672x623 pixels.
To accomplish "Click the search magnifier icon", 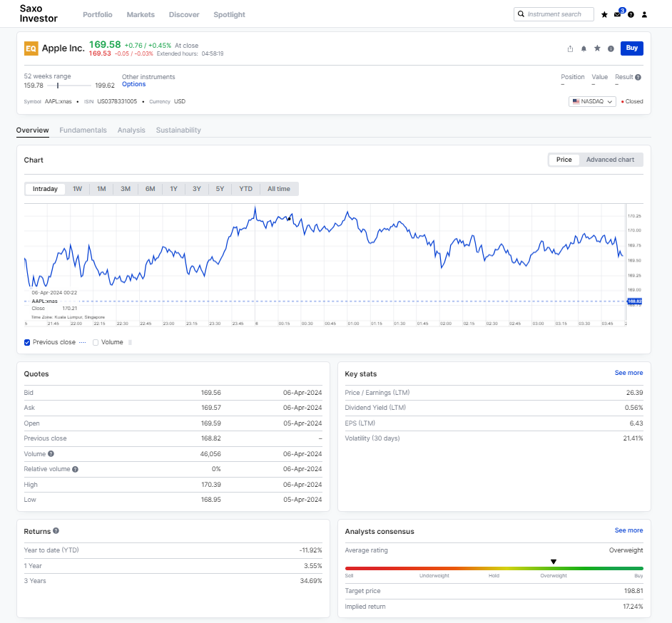I will coord(521,14).
